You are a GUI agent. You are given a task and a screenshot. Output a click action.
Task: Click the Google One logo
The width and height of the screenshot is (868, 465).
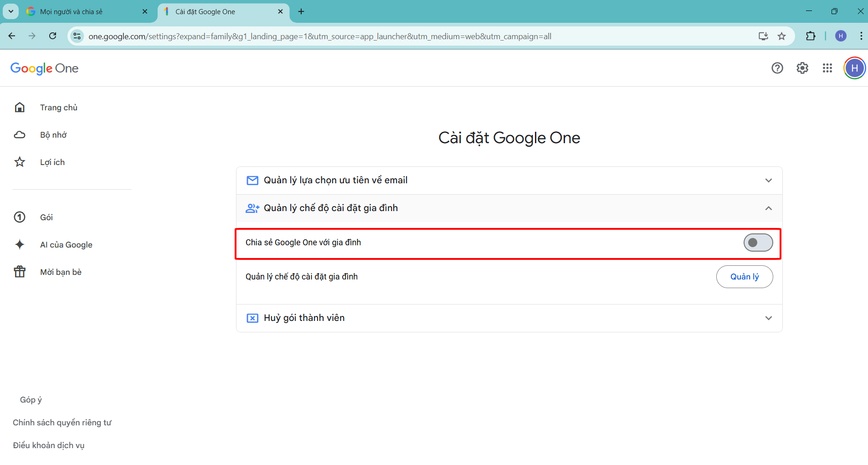point(44,68)
